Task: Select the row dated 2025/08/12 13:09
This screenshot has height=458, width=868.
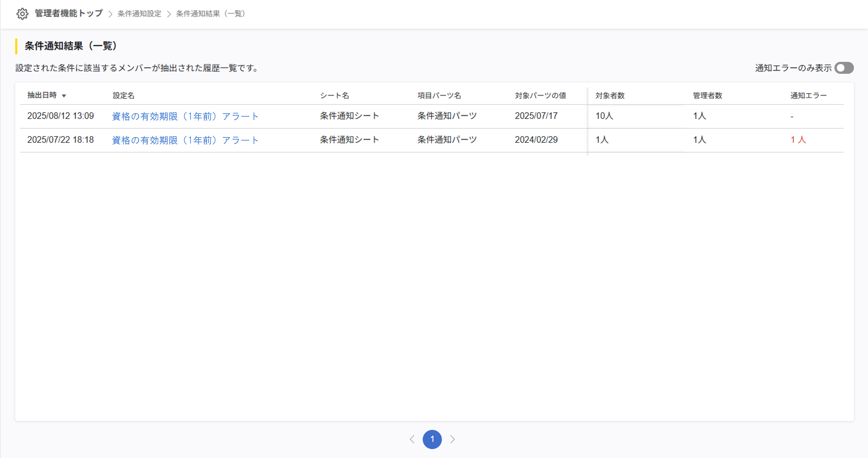Action: (x=61, y=116)
